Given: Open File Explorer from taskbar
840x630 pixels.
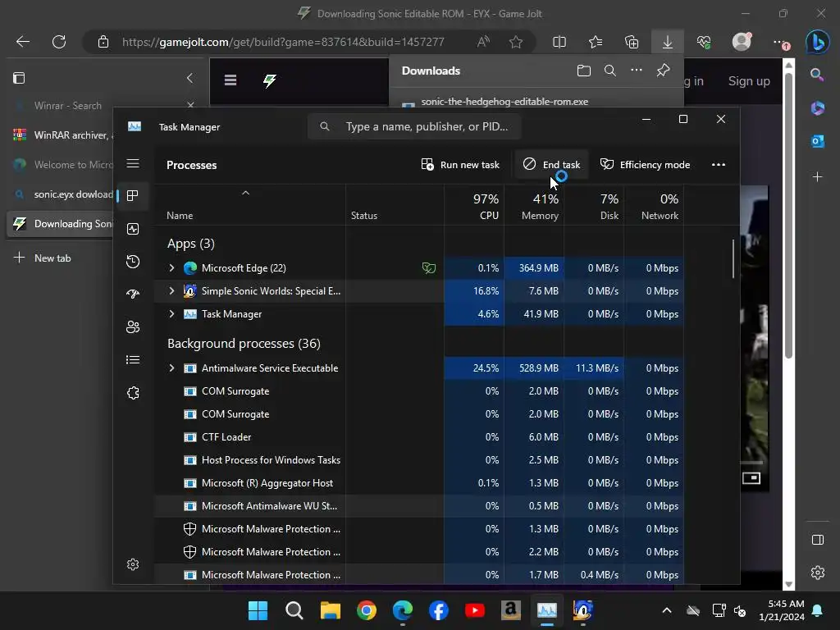Looking at the screenshot, I should click(330, 610).
